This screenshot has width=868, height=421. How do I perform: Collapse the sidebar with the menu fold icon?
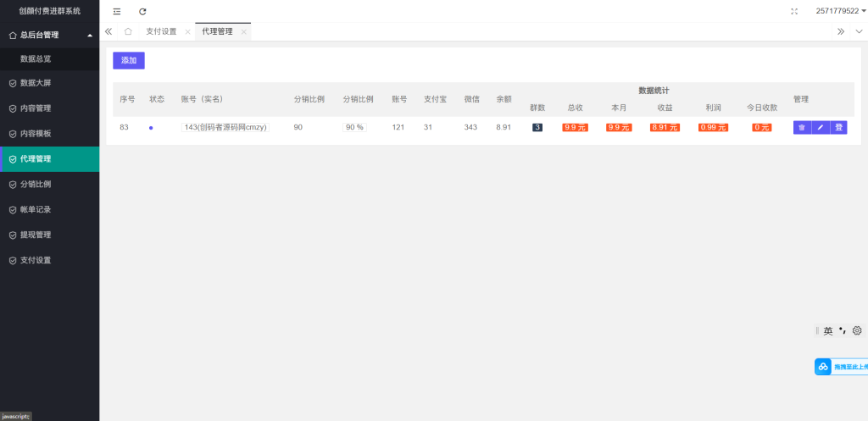point(117,11)
